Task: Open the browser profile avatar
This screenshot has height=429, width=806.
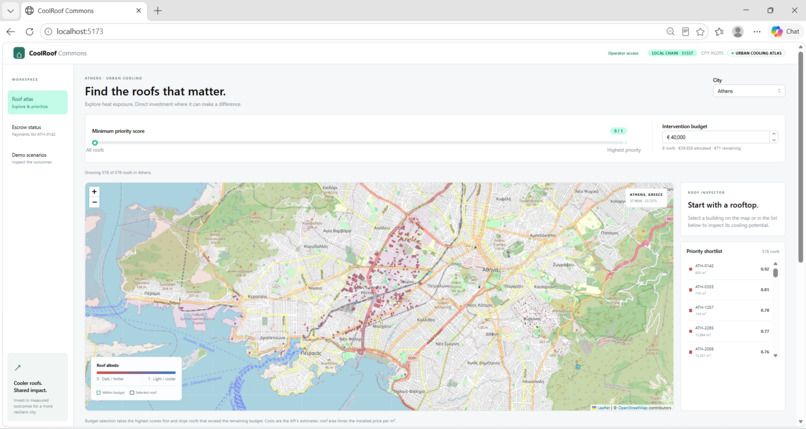Action: point(738,31)
